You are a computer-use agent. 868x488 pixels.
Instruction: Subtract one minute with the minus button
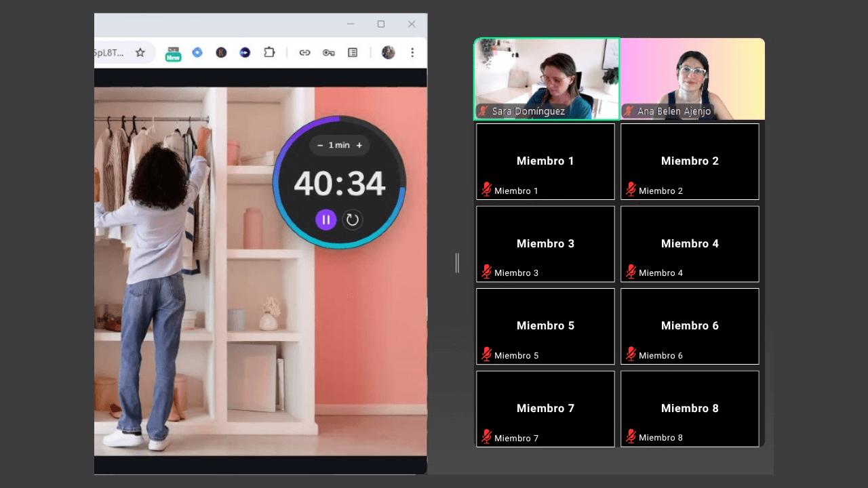point(320,145)
